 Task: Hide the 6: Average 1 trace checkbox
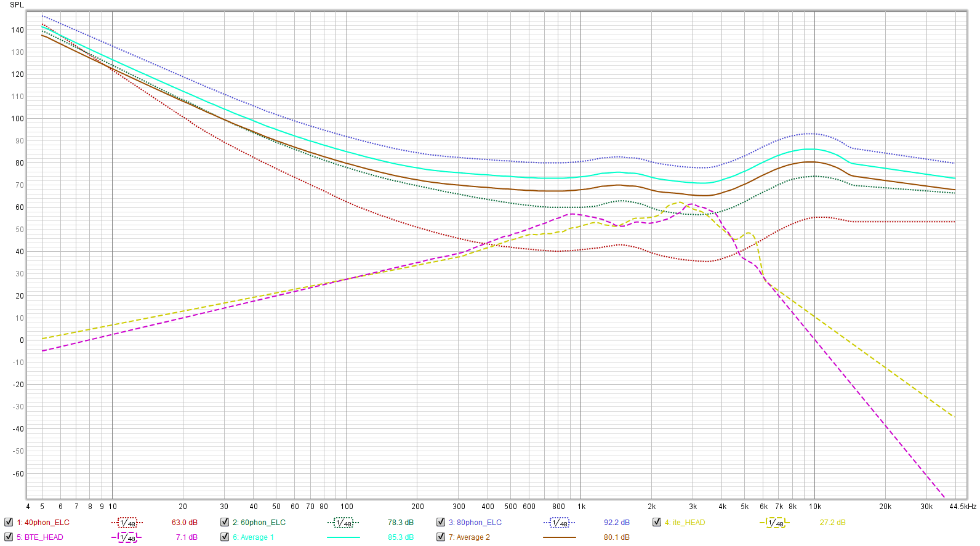(x=225, y=537)
